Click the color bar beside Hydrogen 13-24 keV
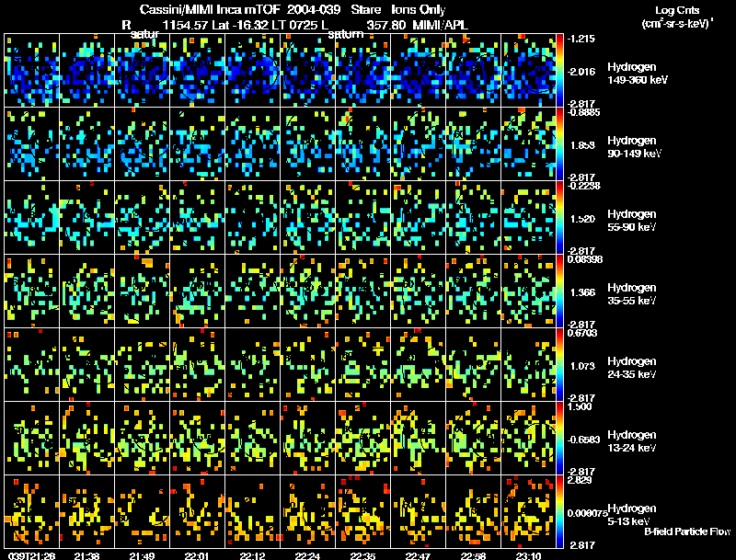The image size is (736, 560). coord(559,439)
